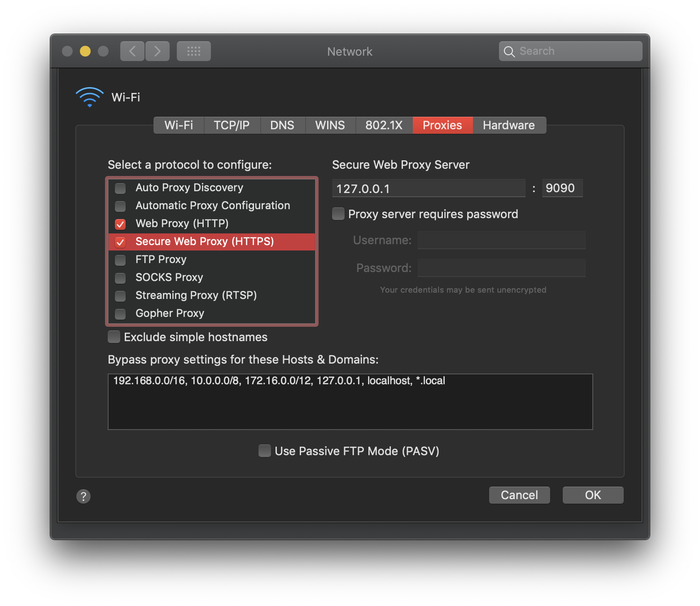Viewport: 700px width, 606px height.
Task: Enable Auto Proxy Discovery checkbox
Action: coord(120,188)
